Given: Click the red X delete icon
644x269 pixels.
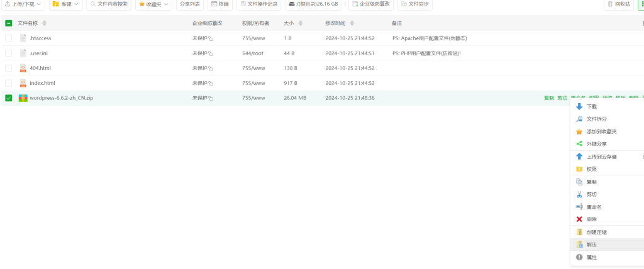Looking at the screenshot, I should pyautogui.click(x=579, y=219).
